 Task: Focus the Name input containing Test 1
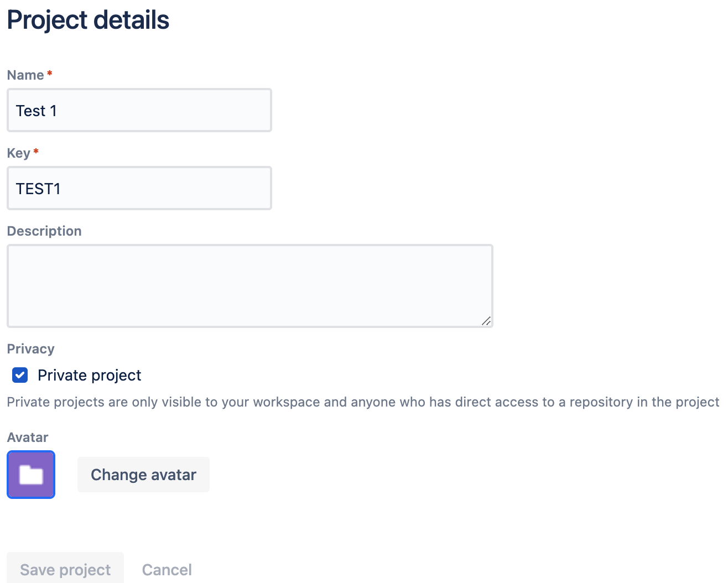(x=138, y=110)
